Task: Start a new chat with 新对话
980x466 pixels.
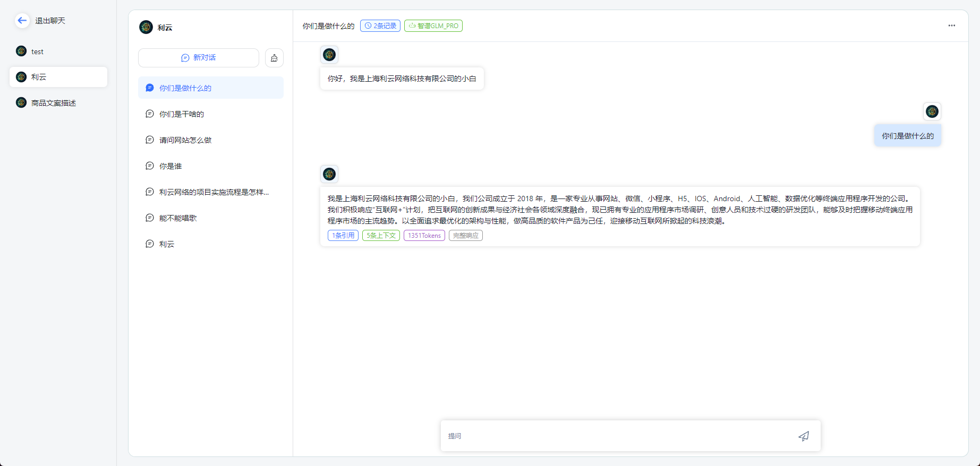Action: tap(199, 58)
